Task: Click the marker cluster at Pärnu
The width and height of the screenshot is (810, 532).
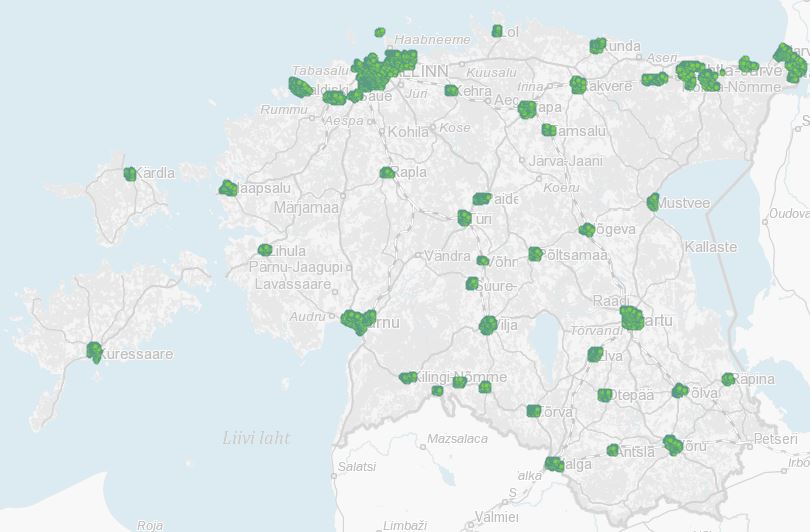Action: (x=356, y=321)
